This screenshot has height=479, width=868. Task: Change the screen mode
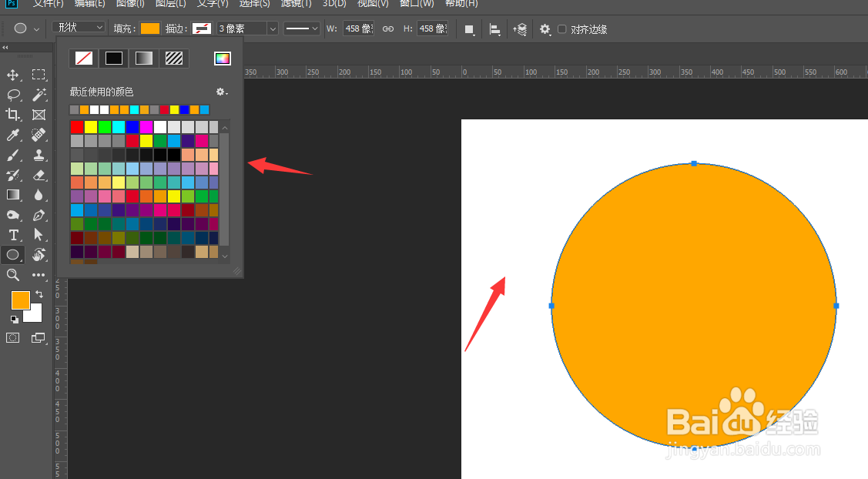[x=39, y=338]
